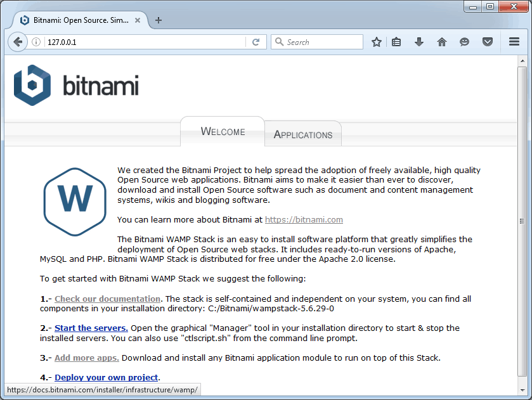Bookmark this page with the star icon
The width and height of the screenshot is (532, 400).
(x=376, y=42)
